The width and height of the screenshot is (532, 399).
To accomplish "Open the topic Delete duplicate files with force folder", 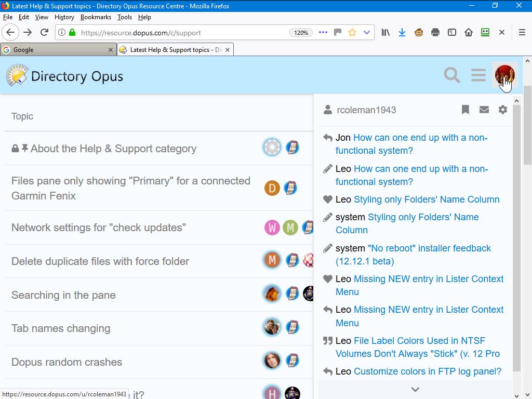I will coord(100,261).
